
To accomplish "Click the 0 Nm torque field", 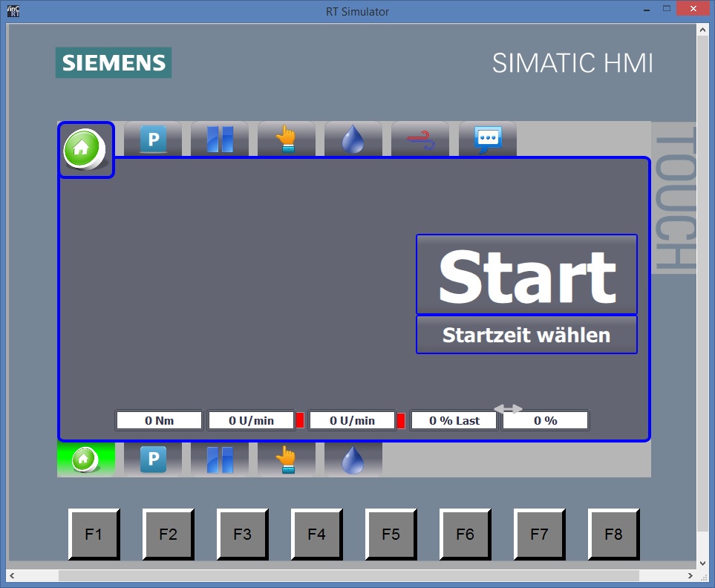I will [159, 420].
